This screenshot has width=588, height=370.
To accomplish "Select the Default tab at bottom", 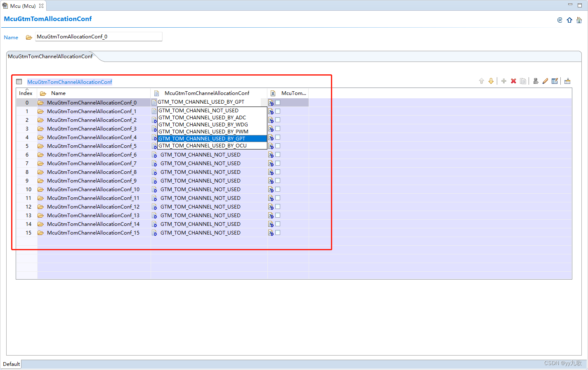I will tap(11, 364).
